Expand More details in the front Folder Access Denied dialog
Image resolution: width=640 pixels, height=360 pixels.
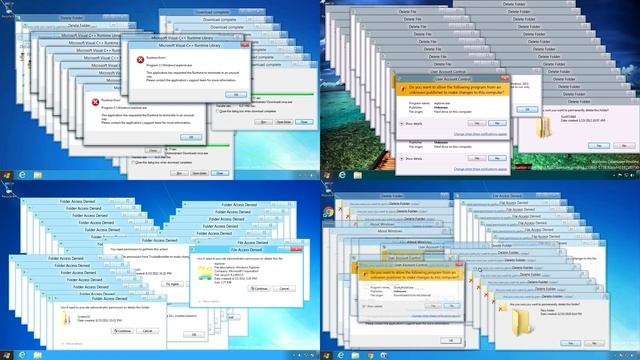pyautogui.click(x=72, y=344)
